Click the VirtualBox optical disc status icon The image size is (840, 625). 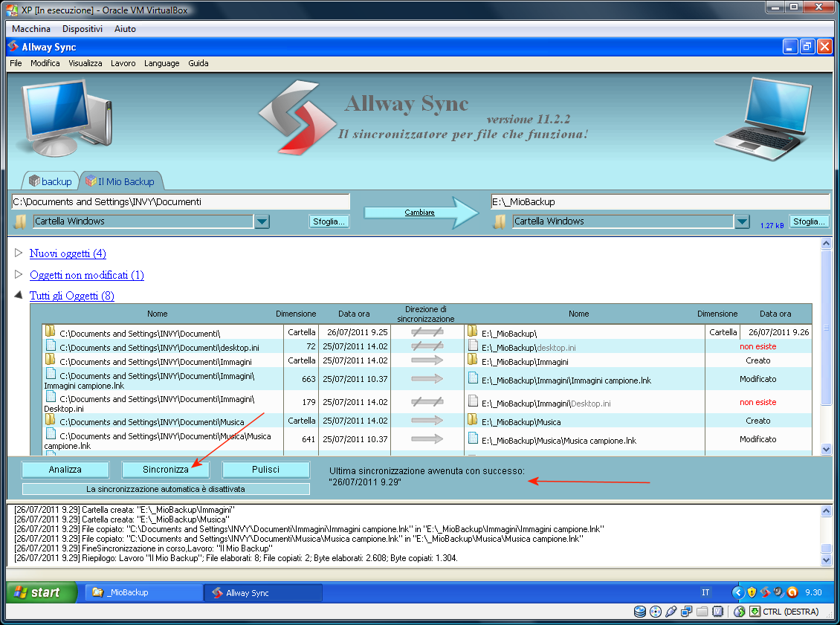[x=655, y=612]
